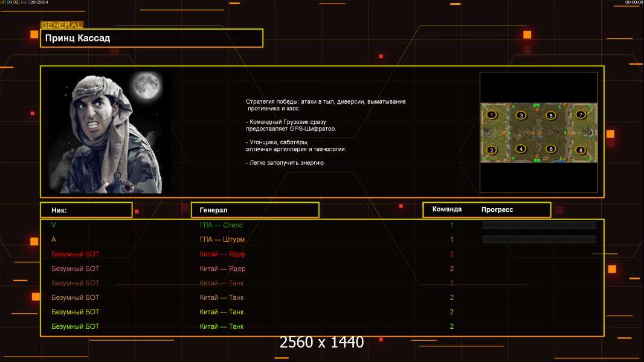Select the "ГЛА — Штурм" general entry
This screenshot has width=644, height=362.
click(x=222, y=240)
